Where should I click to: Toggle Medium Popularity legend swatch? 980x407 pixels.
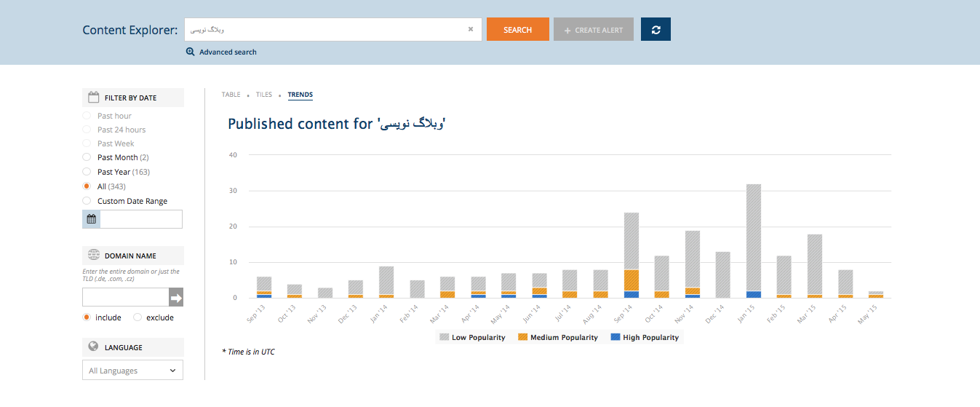click(522, 338)
